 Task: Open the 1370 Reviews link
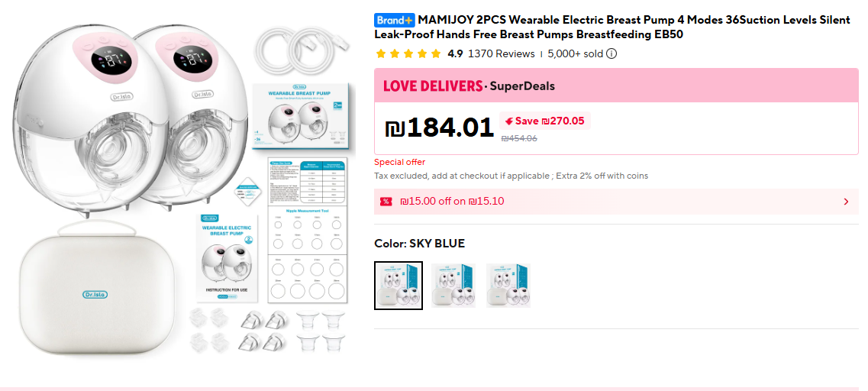tap(501, 53)
